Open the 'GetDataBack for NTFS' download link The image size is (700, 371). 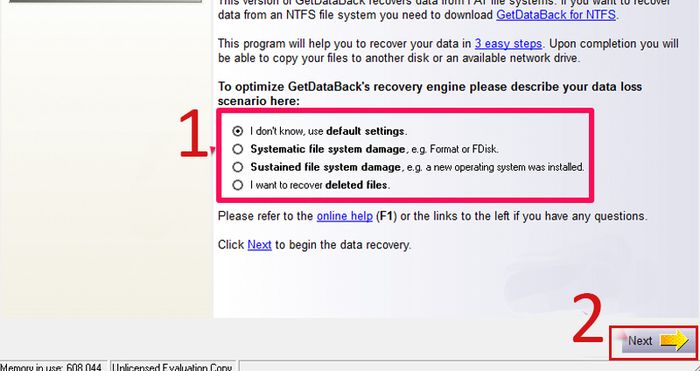[x=556, y=15]
